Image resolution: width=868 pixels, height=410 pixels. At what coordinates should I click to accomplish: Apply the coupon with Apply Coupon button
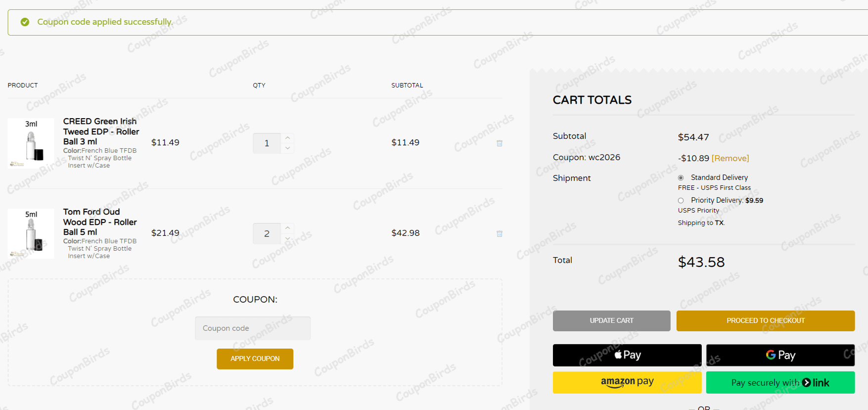[x=255, y=359]
